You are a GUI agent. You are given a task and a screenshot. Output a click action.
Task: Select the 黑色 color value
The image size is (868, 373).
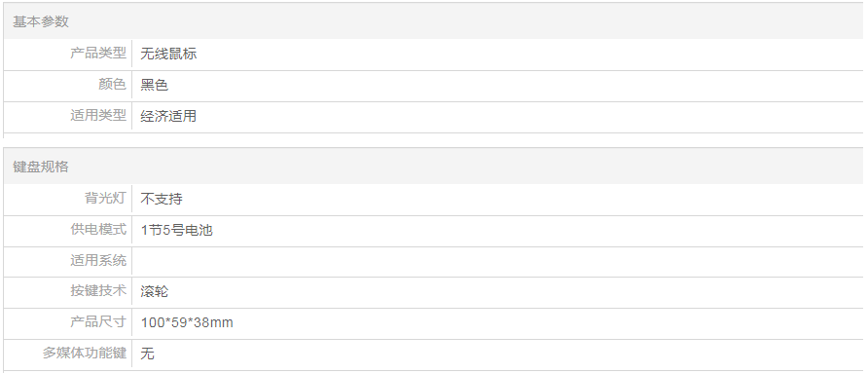click(x=155, y=85)
